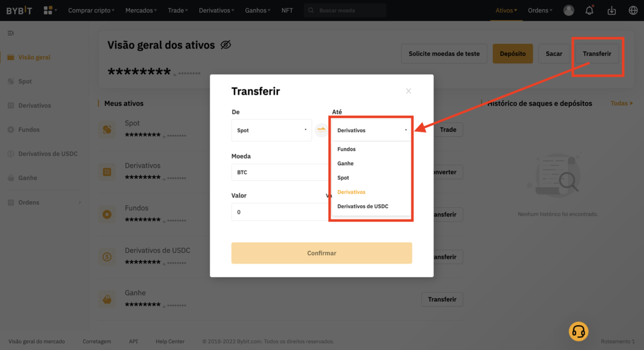
Task: Open the Derivativos top menu
Action: click(x=216, y=10)
